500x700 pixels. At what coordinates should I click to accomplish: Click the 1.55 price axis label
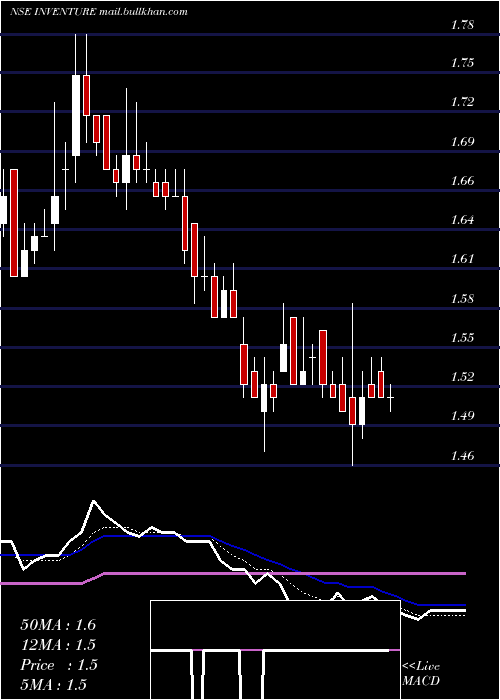coord(462,338)
